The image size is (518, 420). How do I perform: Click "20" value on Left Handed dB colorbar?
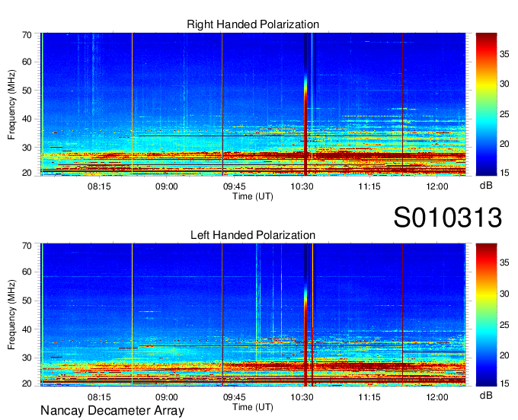tap(504, 355)
